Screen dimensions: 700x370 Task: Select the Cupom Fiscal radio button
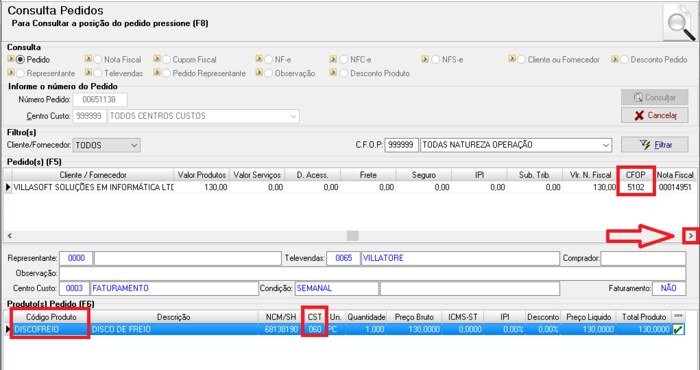coord(167,59)
